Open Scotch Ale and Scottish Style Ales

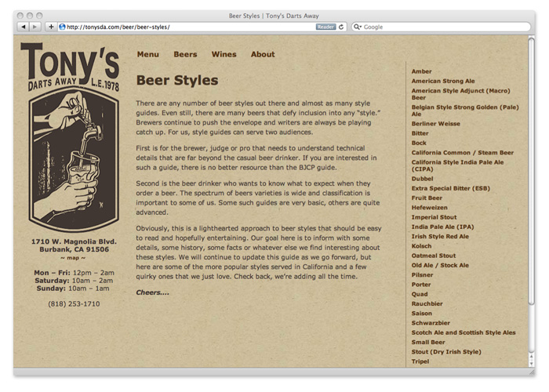tap(464, 333)
